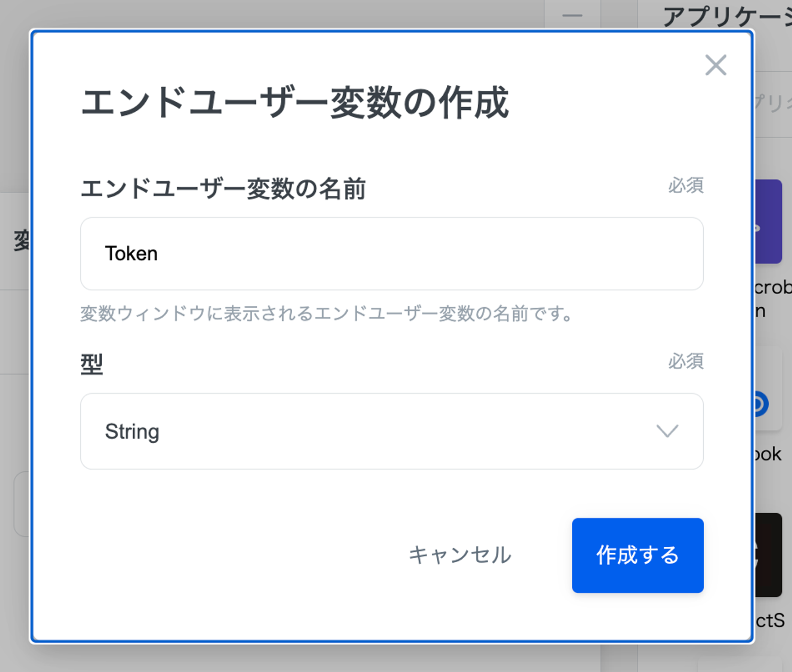Open the 型 dropdown showing String
The image size is (792, 672).
[391, 431]
